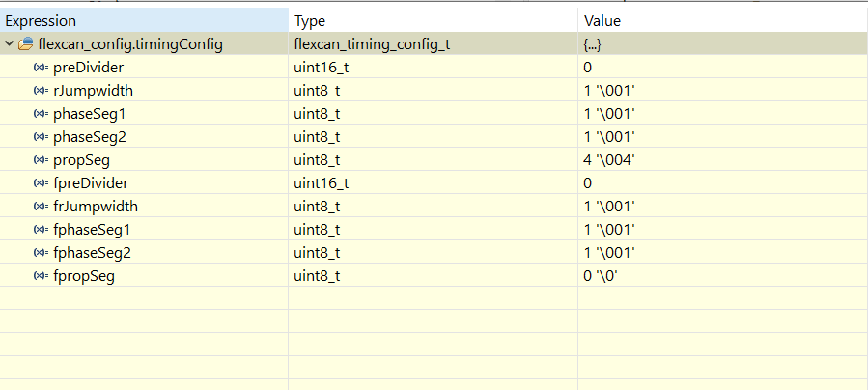Click the propSeg variable icon

(x=42, y=160)
